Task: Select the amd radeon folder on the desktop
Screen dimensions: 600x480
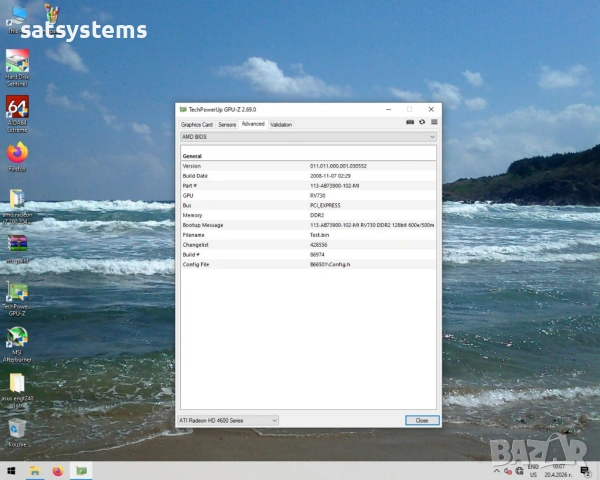Action: tap(17, 206)
